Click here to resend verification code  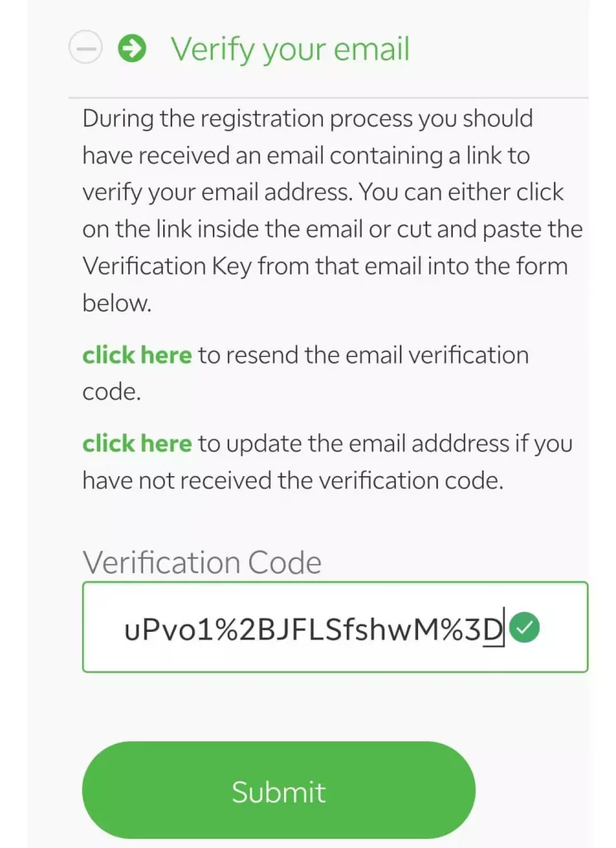point(137,355)
